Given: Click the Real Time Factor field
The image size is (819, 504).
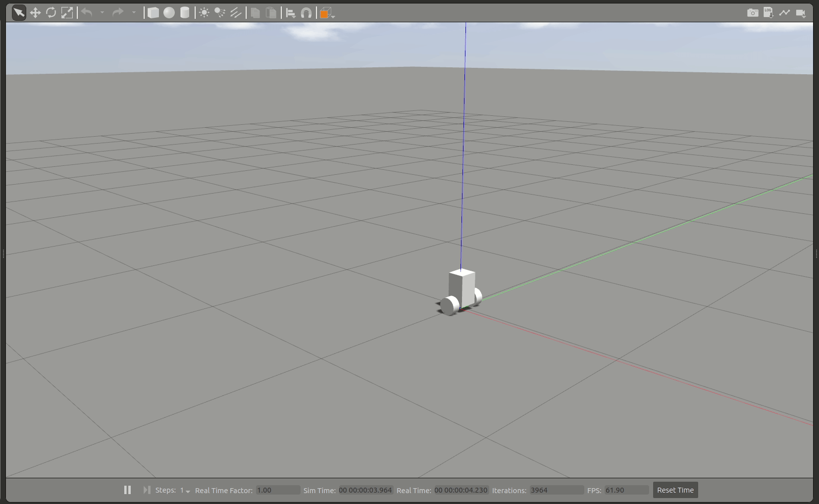Looking at the screenshot, I should click(278, 490).
